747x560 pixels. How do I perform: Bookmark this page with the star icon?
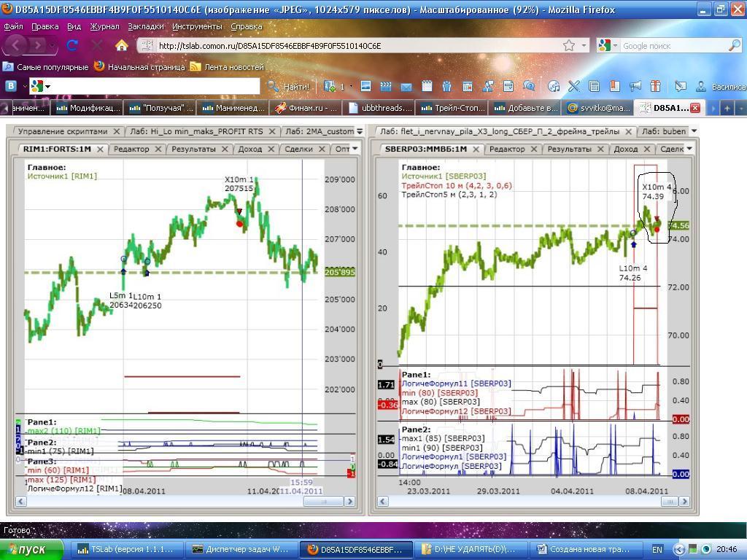pyautogui.click(x=568, y=46)
